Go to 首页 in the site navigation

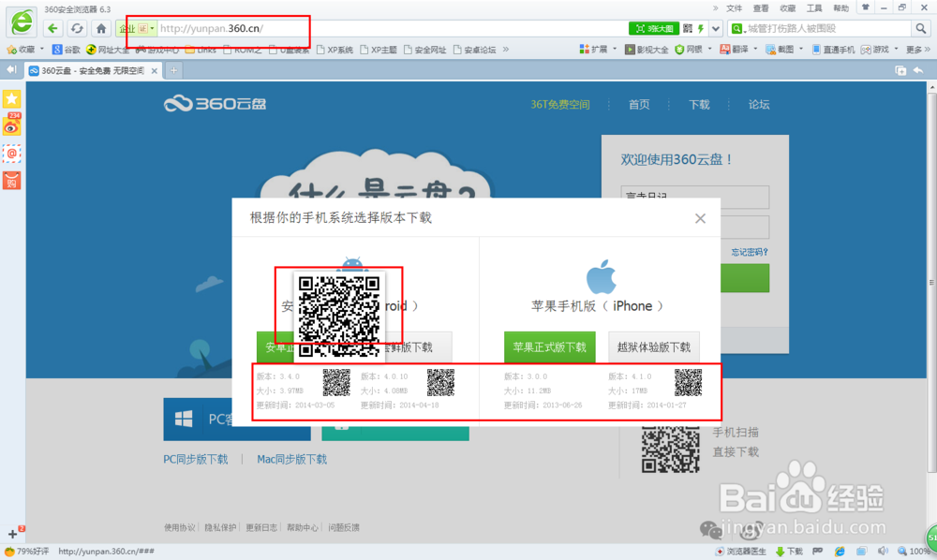click(x=639, y=105)
